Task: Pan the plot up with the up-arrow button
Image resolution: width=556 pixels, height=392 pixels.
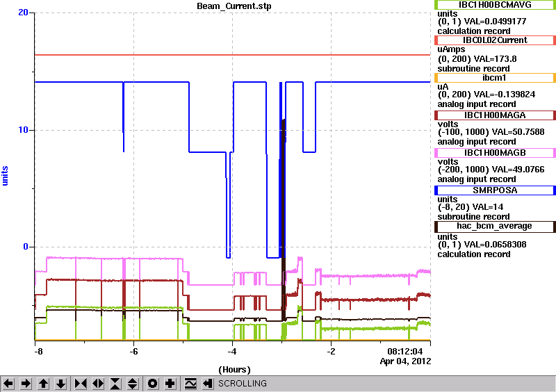Action: 44,384
